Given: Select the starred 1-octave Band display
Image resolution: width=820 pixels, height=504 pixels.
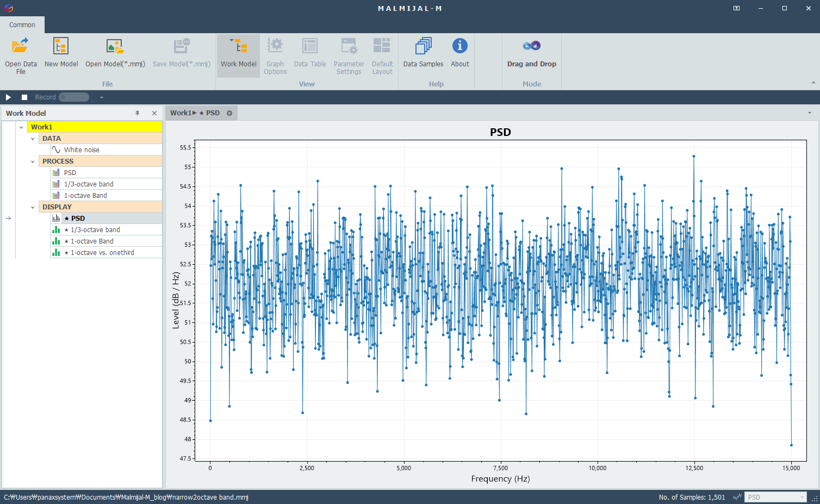Looking at the screenshot, I should [106, 241].
